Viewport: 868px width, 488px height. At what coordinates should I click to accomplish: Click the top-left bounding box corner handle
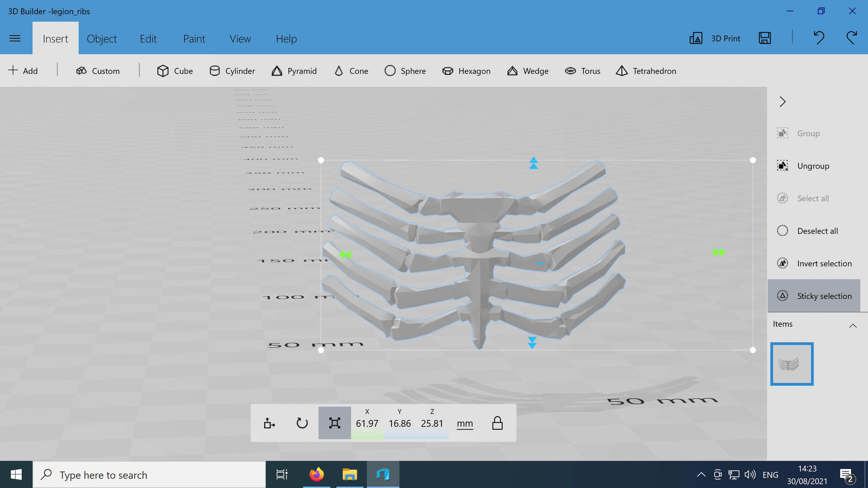click(321, 160)
